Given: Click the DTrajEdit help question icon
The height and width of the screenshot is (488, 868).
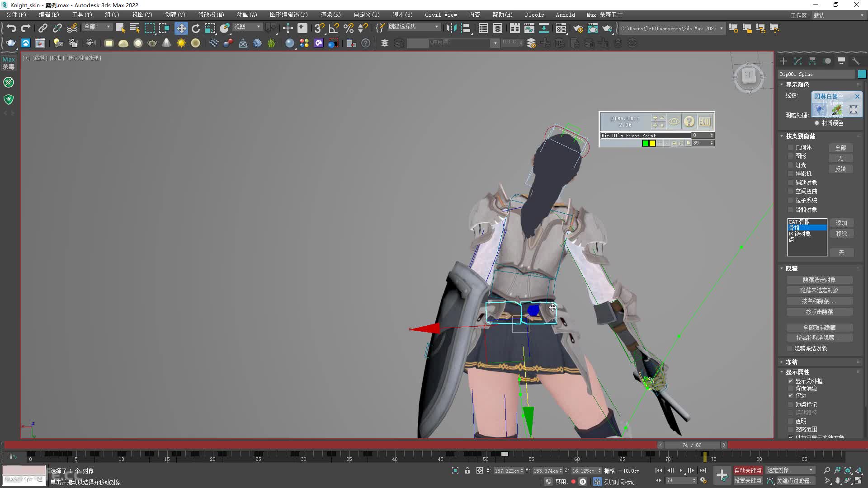Looking at the screenshot, I should coord(689,121).
